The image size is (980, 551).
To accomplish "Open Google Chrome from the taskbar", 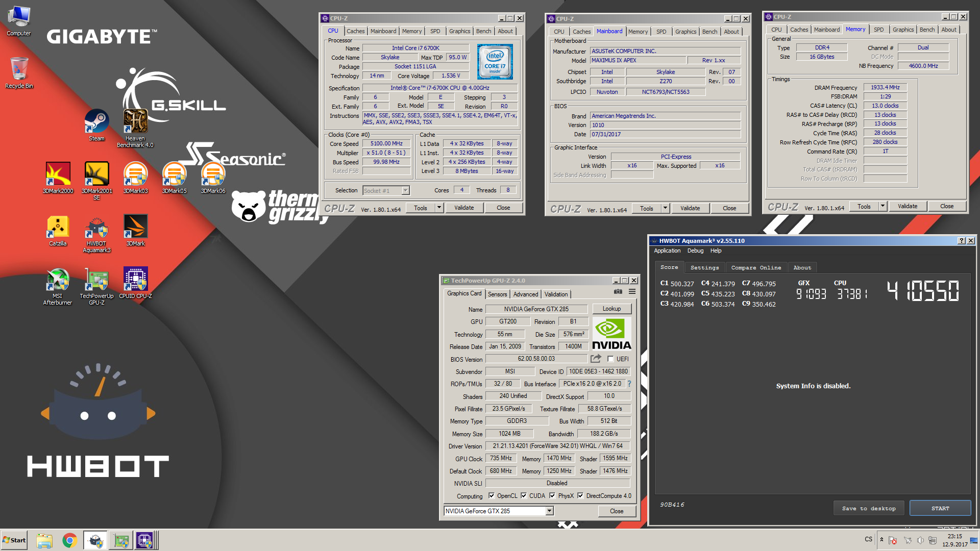I will point(70,540).
